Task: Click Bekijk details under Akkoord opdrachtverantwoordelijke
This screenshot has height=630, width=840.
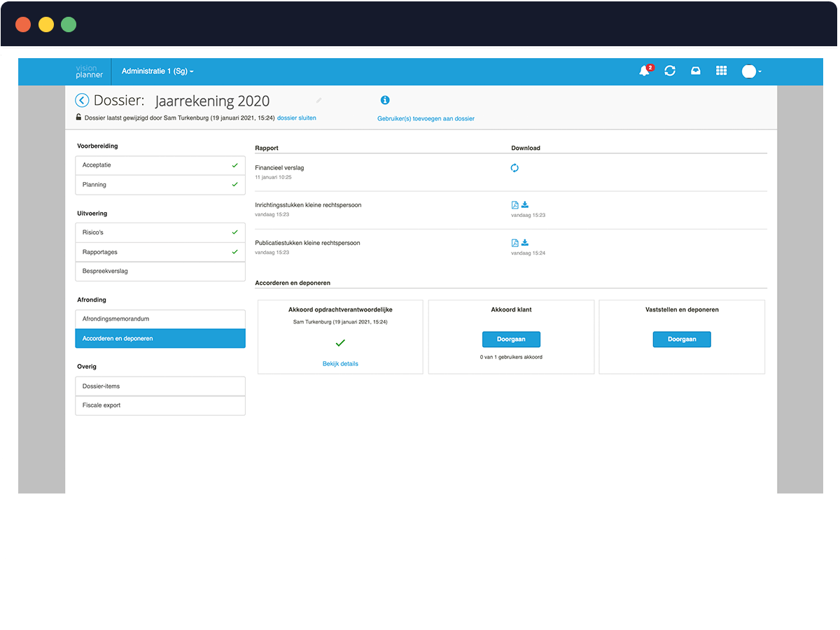Action: click(x=340, y=363)
